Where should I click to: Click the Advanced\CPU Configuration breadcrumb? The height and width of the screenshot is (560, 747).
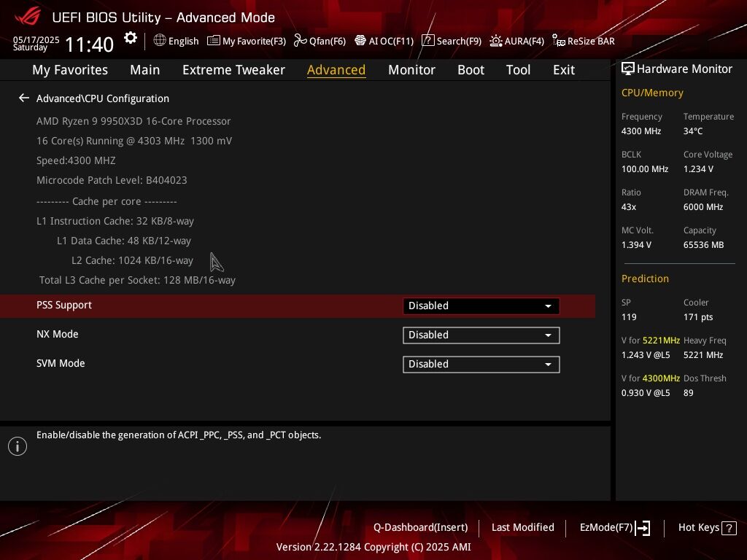[102, 98]
